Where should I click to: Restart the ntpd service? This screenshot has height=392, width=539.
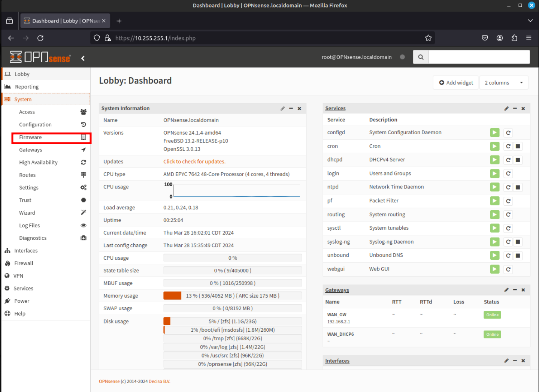point(508,187)
